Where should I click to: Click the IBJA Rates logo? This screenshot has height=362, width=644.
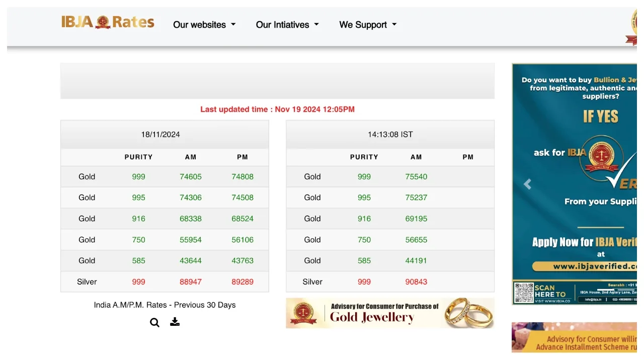[108, 23]
